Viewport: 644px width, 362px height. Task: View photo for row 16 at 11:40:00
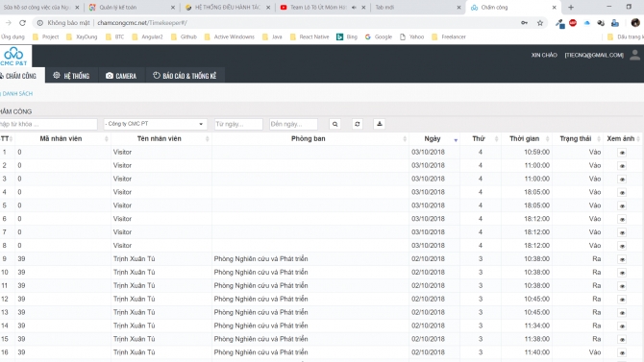(622, 352)
